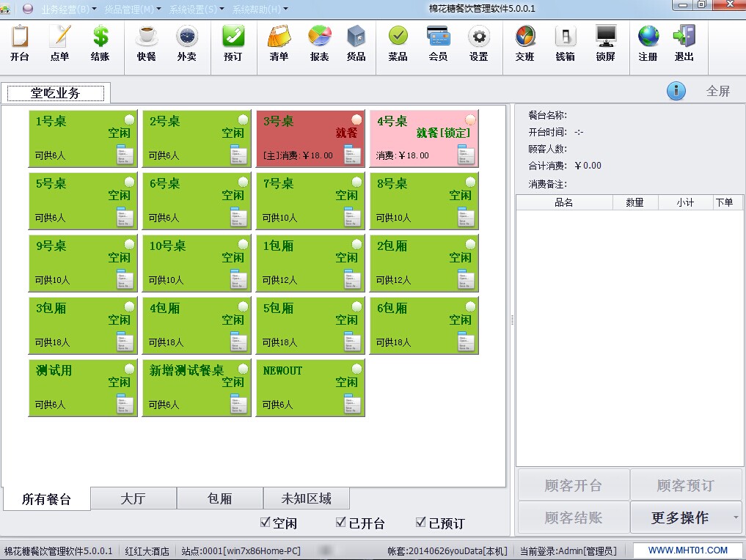The height and width of the screenshot is (560, 746).
Task: Select the 点单 order icon
Action: tap(60, 43)
